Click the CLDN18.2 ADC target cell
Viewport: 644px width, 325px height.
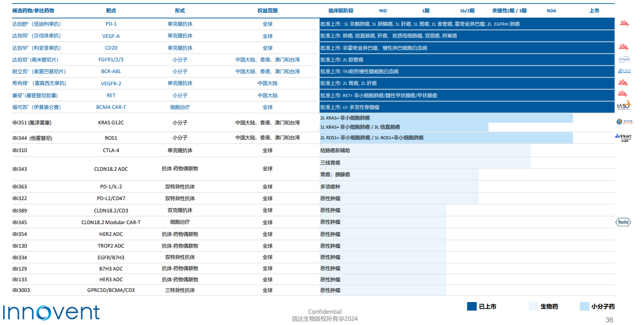(111, 169)
